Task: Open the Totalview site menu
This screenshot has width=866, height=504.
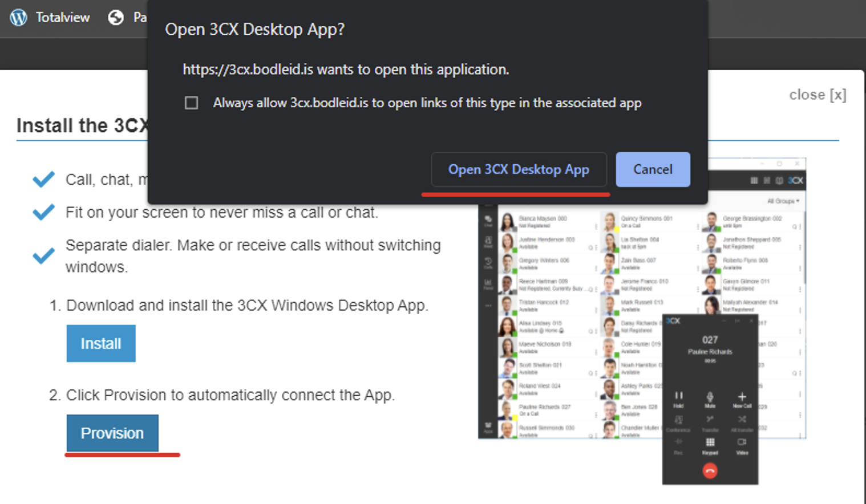Action: click(63, 18)
